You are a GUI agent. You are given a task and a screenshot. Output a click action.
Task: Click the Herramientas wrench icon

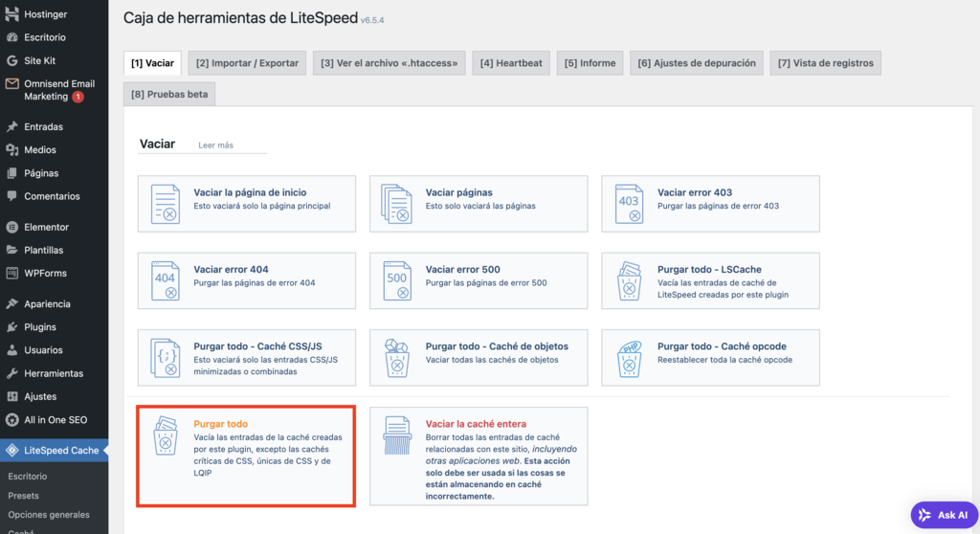tap(11, 373)
